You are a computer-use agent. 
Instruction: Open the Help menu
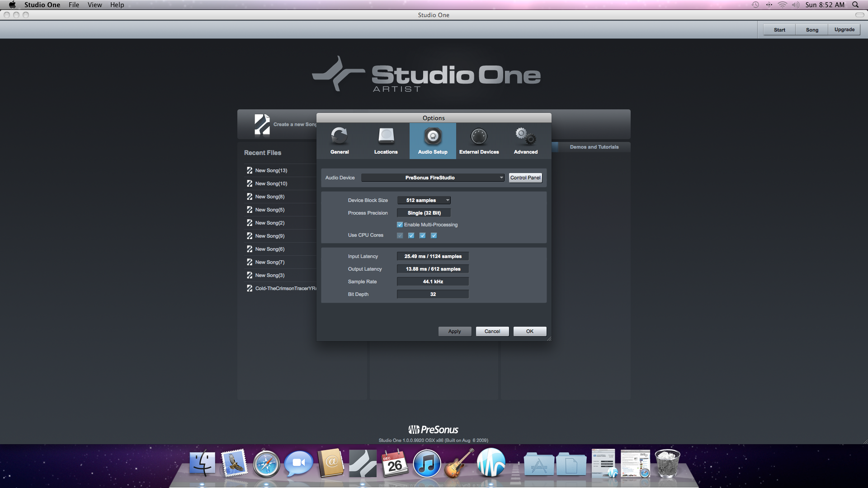117,5
